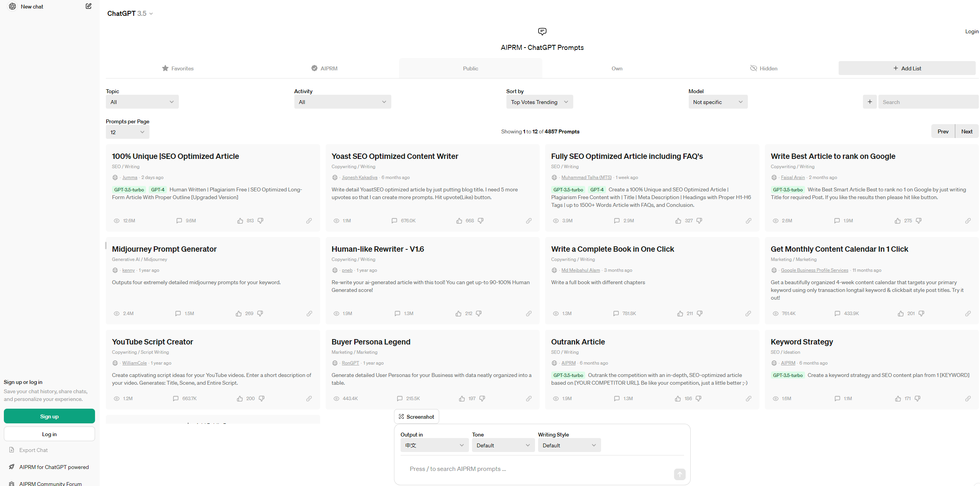The width and height of the screenshot is (980, 486).
Task: Open the Keyword Strategy prompt title
Action: tap(802, 342)
